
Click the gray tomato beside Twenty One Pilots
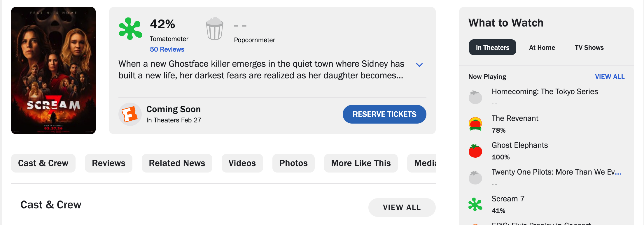pyautogui.click(x=475, y=177)
